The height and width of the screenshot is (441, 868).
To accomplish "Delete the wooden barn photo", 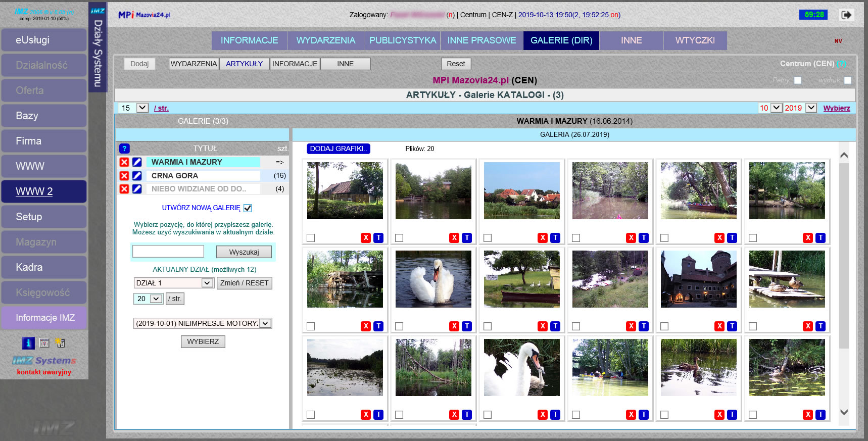I will pyautogui.click(x=366, y=237).
